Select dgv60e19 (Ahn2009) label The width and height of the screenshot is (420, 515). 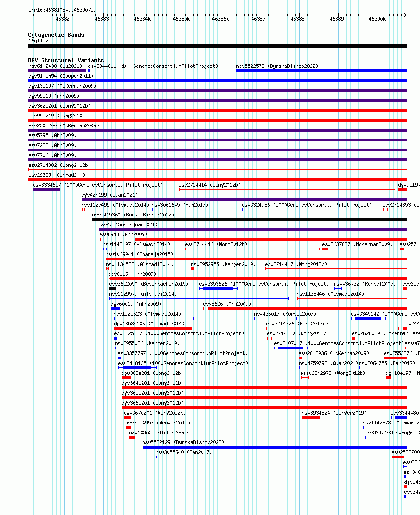click(x=136, y=304)
